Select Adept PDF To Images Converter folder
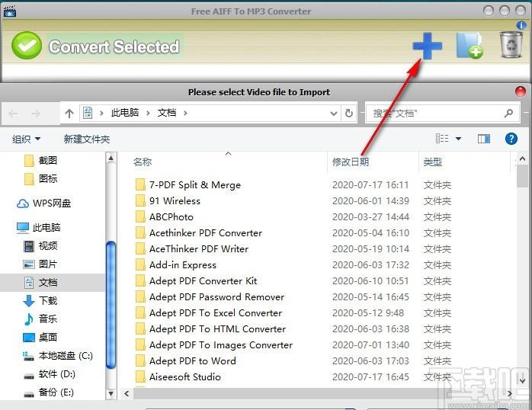532x410 pixels. click(x=221, y=345)
